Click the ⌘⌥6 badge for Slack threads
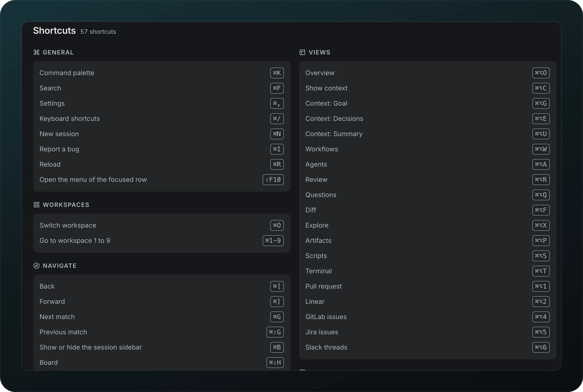 [541, 347]
